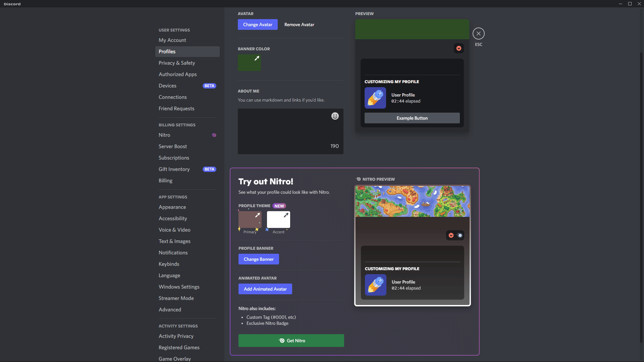644x362 pixels.
Task: Click 'Custom Tag (#0001, etc)' list item
Action: pyautogui.click(x=271, y=317)
